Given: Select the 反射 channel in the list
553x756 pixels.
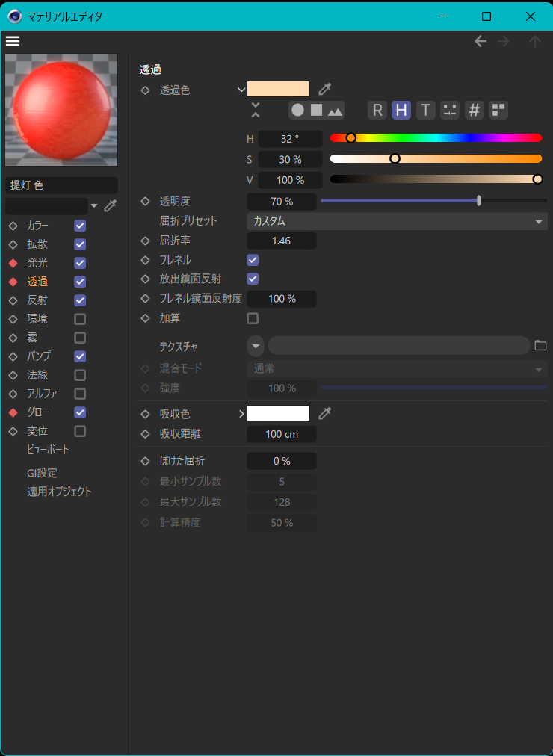Looking at the screenshot, I should 37,300.
